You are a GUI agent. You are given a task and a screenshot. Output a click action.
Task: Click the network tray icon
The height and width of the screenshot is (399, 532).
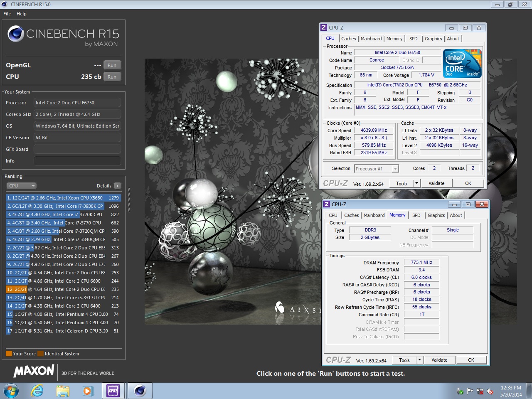pos(480,391)
